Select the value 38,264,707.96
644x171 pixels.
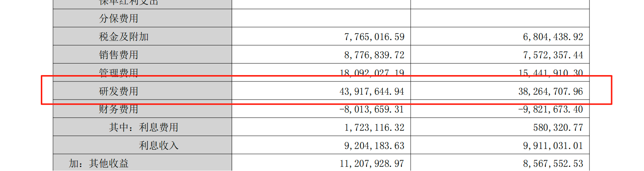tap(551, 91)
